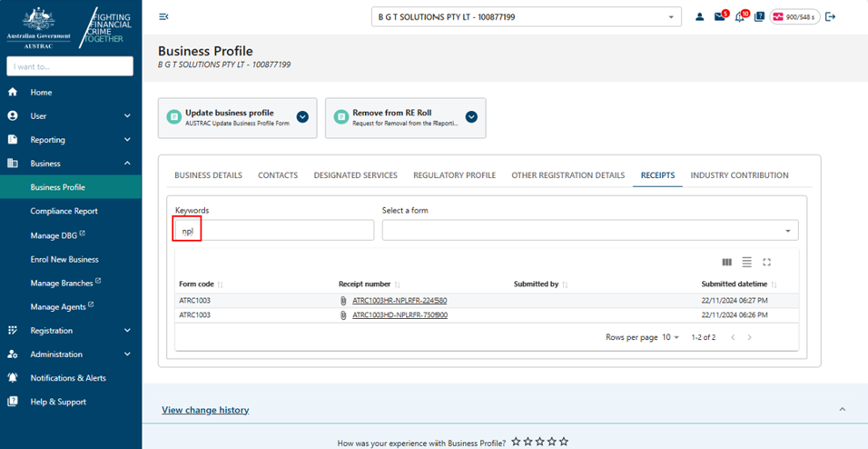Click the Home icon in sidebar
Screen dimensions: 868x449
coord(12,93)
